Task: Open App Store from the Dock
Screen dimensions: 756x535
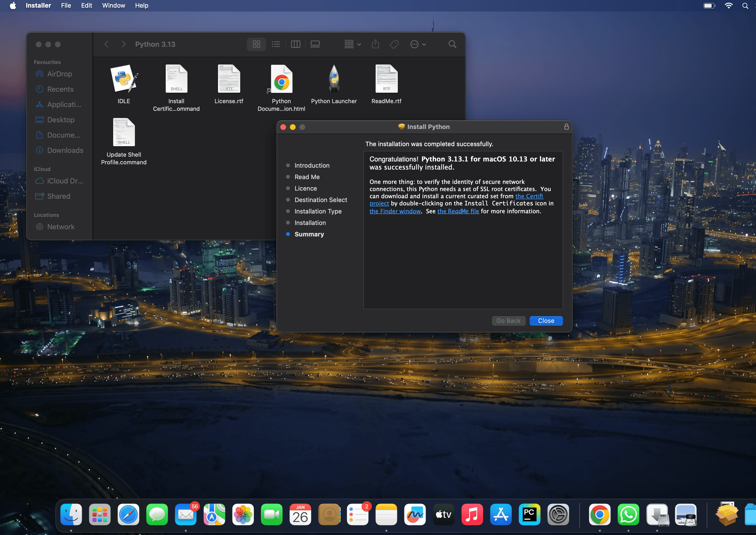Action: click(x=501, y=514)
